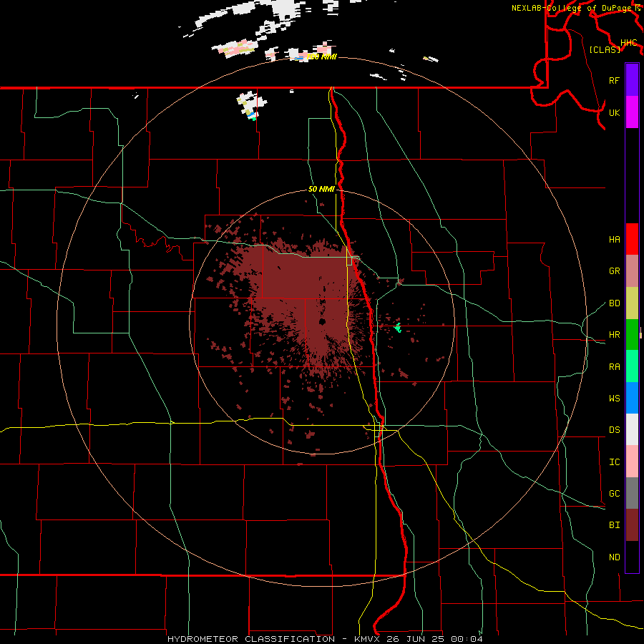The width and height of the screenshot is (644, 644).
Task: Click the RA legend label
Action: pos(614,366)
